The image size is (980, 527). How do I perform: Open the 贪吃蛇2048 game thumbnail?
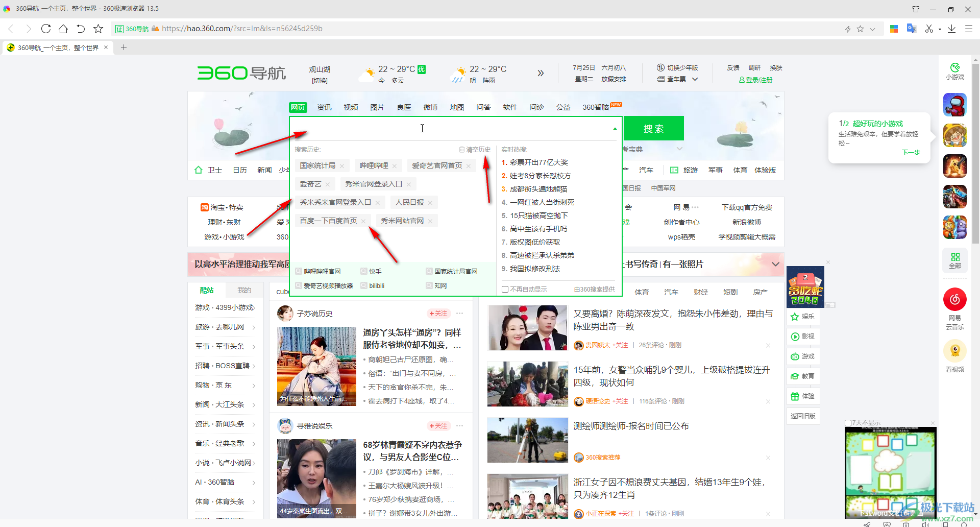805,287
